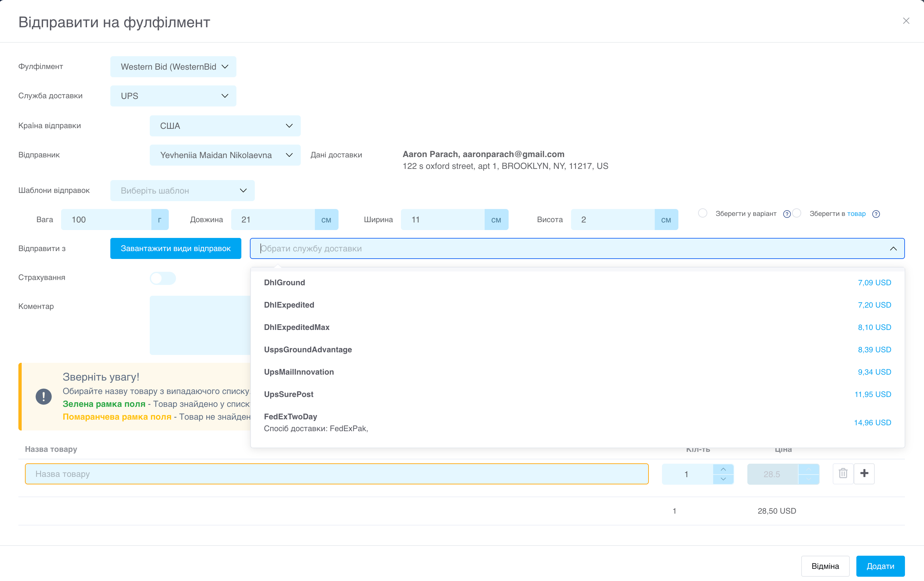The height and width of the screenshot is (581, 924).
Task: Close the fulfillment dialog with X icon
Action: coord(906,21)
